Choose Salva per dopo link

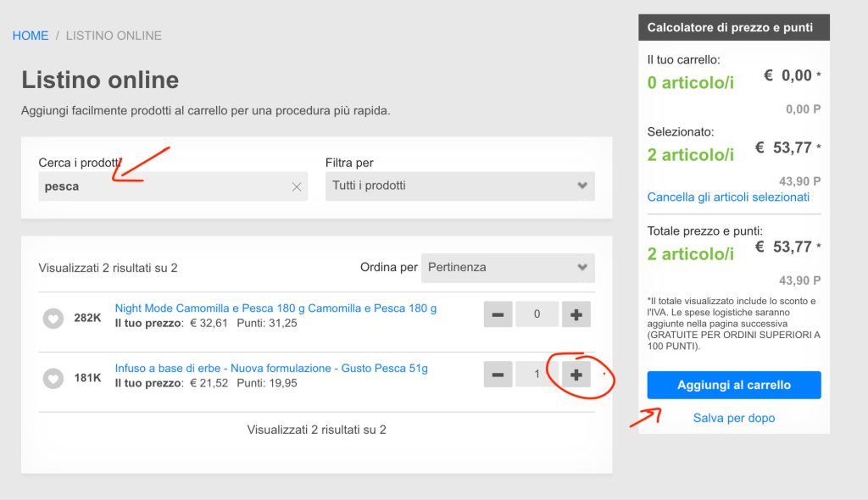pyautogui.click(x=734, y=418)
